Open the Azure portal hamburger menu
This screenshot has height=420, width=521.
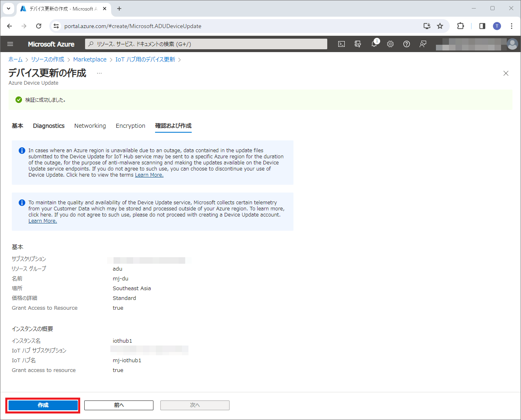[x=11, y=44]
